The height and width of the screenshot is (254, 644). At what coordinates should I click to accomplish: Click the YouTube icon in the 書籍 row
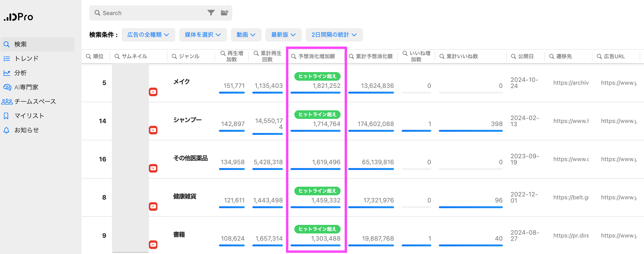153,244
